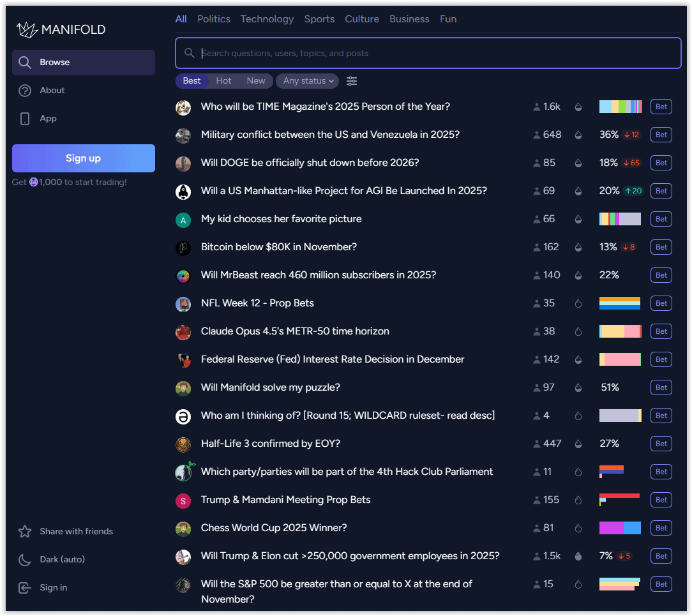Screen dimensions: 692x616
Task: Open the Any status dropdown
Action: point(308,81)
